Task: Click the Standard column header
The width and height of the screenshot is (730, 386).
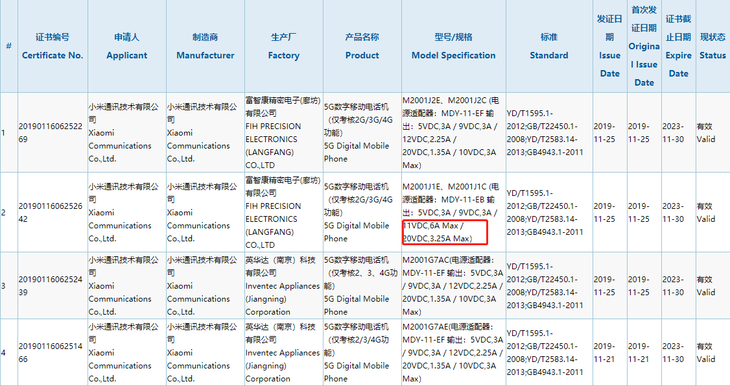Action: [x=549, y=46]
